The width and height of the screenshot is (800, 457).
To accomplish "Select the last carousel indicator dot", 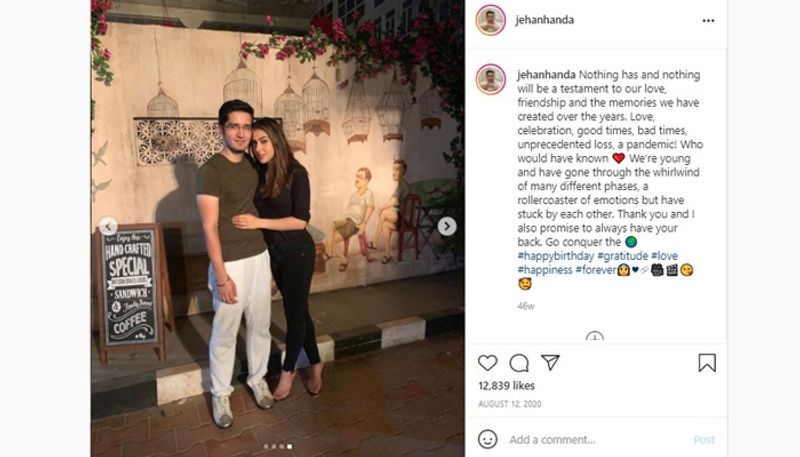I will pos(290,446).
